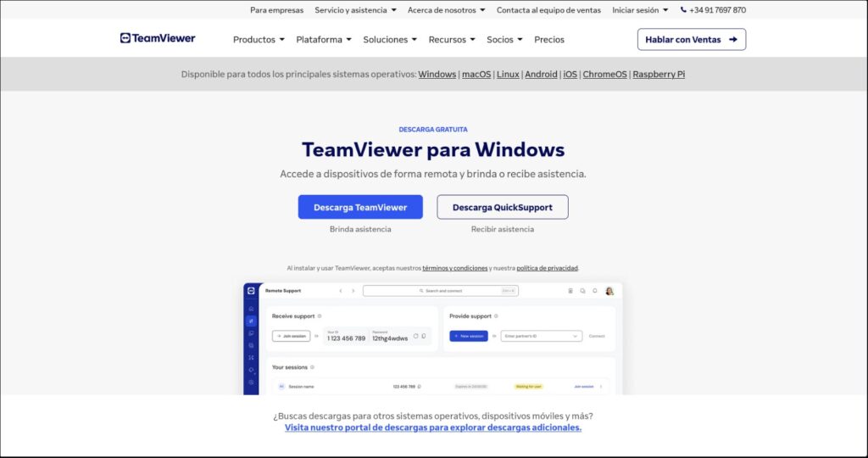Click the phone icon beside +34 91 7697 870

[x=684, y=10]
